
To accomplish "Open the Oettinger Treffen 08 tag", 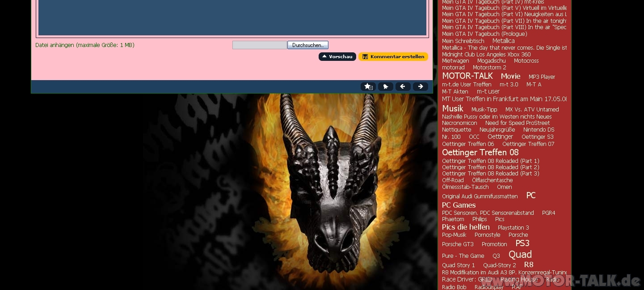I will point(480,153).
